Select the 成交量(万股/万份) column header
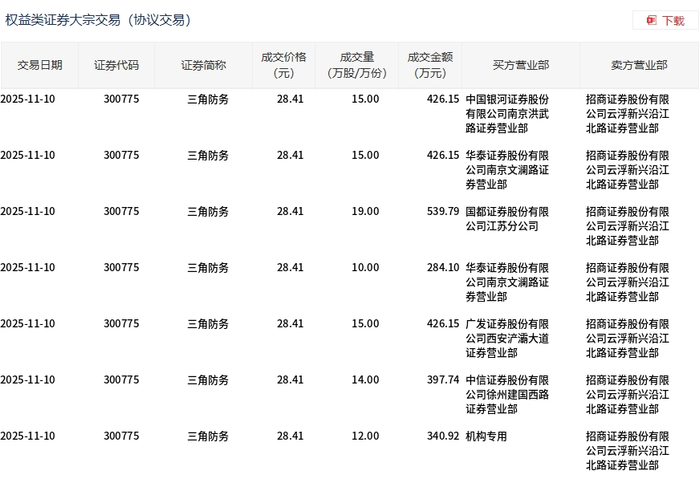The height and width of the screenshot is (483, 700). 357,65
